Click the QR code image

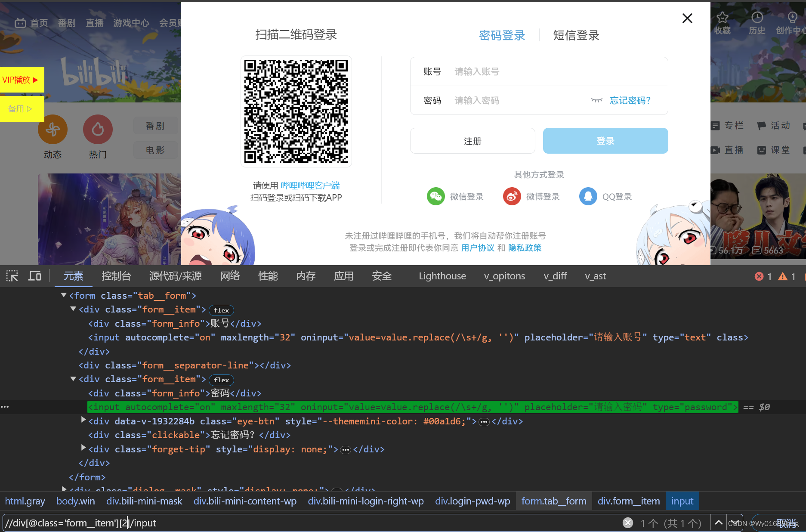pyautogui.click(x=296, y=111)
